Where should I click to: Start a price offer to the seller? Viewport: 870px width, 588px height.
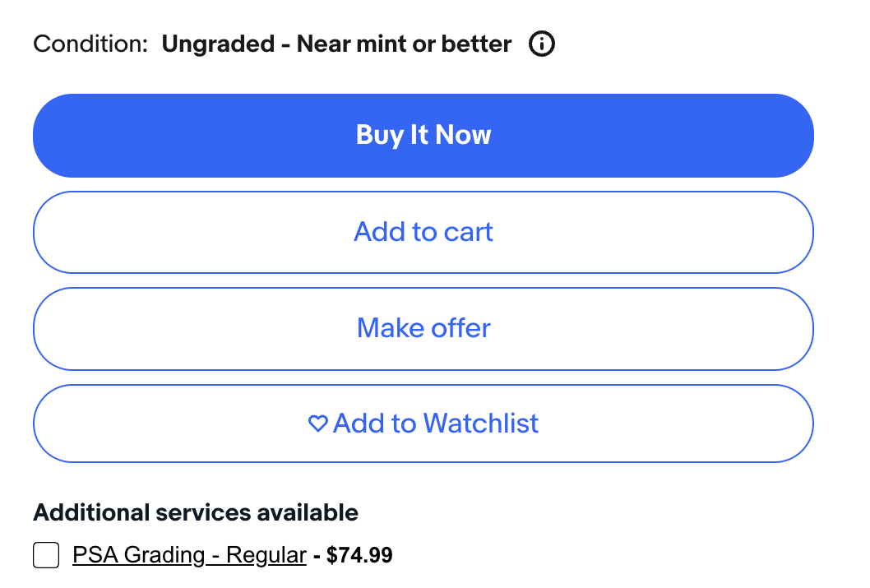click(423, 328)
